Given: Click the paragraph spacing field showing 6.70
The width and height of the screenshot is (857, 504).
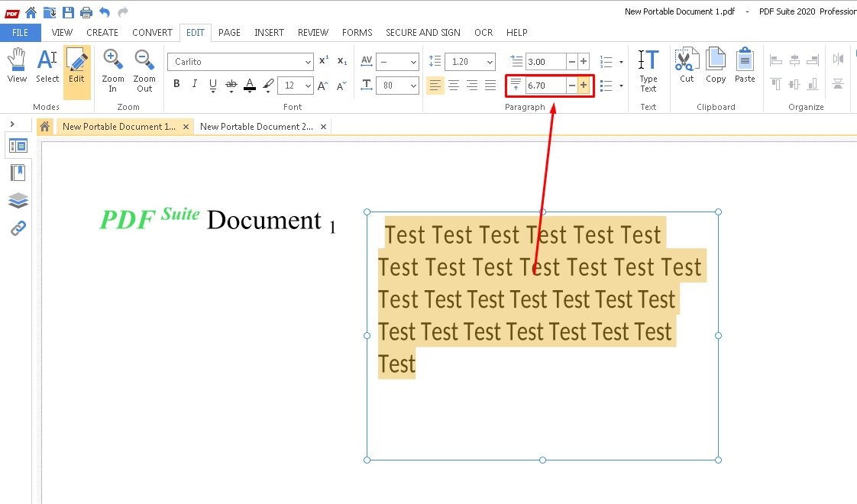Looking at the screenshot, I should click(x=545, y=86).
